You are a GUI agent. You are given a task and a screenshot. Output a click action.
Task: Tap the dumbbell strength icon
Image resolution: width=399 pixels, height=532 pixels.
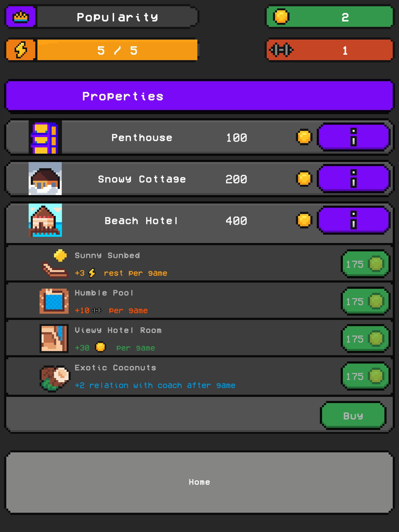click(x=281, y=50)
